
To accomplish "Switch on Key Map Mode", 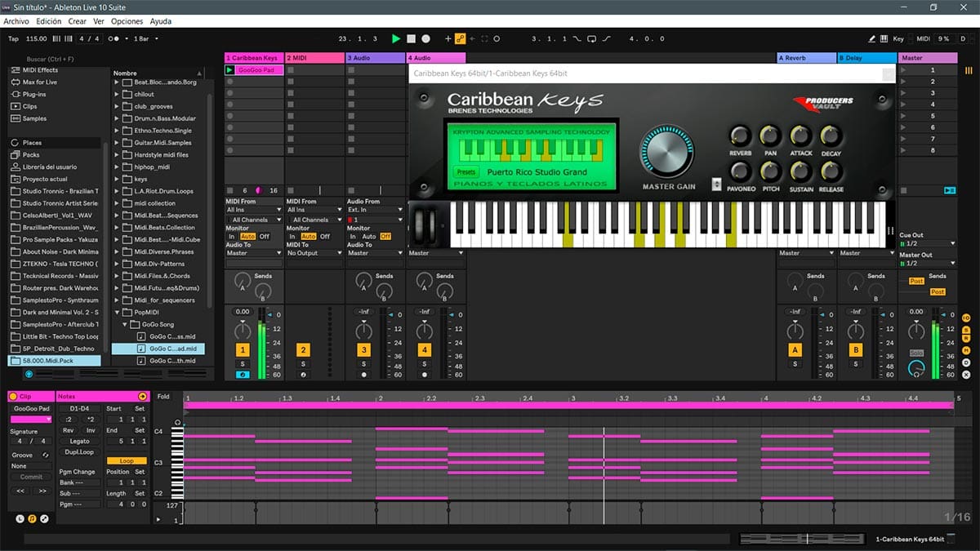I will [x=898, y=38].
